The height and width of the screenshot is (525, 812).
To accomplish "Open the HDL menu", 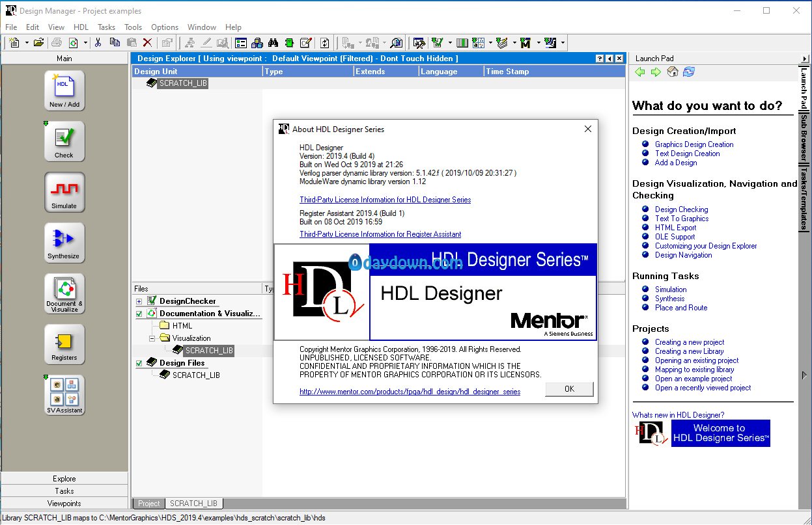I will tap(81, 27).
